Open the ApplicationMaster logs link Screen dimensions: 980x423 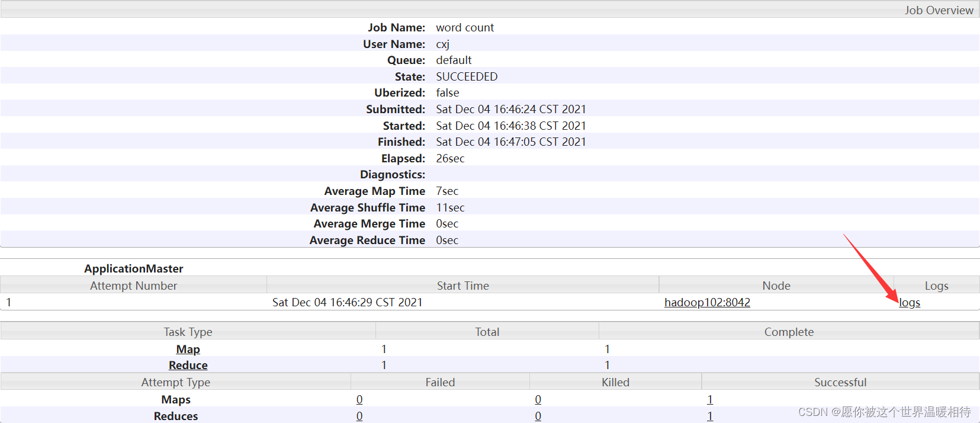point(910,303)
